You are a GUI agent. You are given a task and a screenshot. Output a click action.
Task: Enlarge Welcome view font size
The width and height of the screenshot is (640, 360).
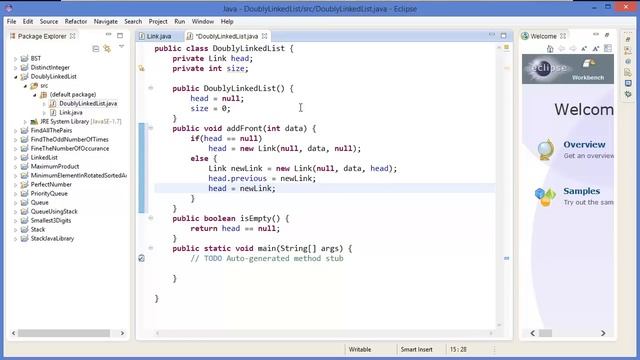[x=596, y=49]
